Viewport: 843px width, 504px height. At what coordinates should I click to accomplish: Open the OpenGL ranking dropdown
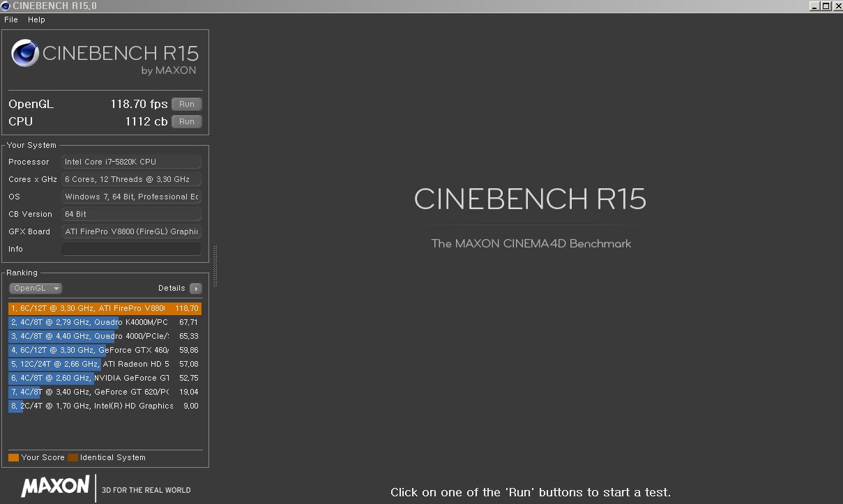point(36,288)
